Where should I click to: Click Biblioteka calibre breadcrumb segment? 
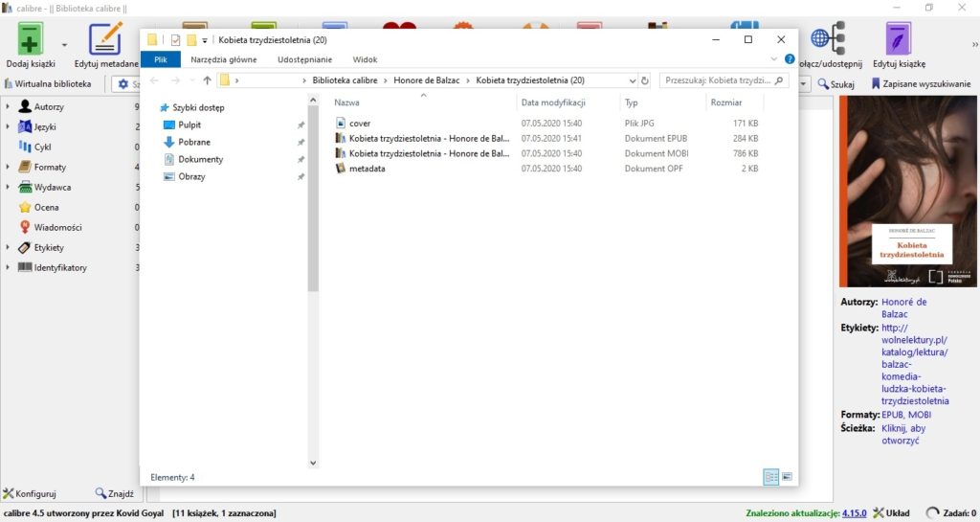[345, 80]
